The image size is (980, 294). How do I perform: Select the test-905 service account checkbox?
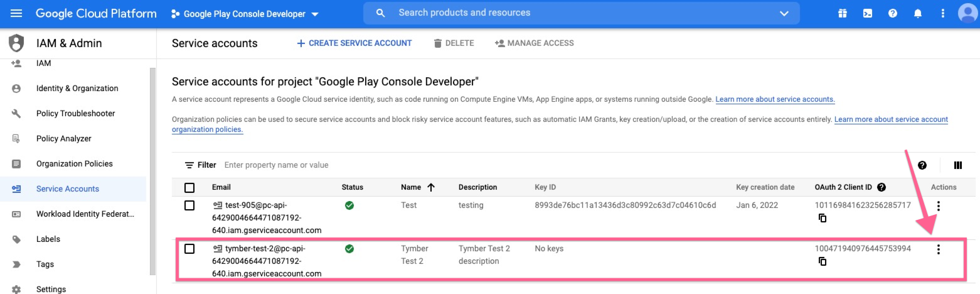(x=189, y=205)
